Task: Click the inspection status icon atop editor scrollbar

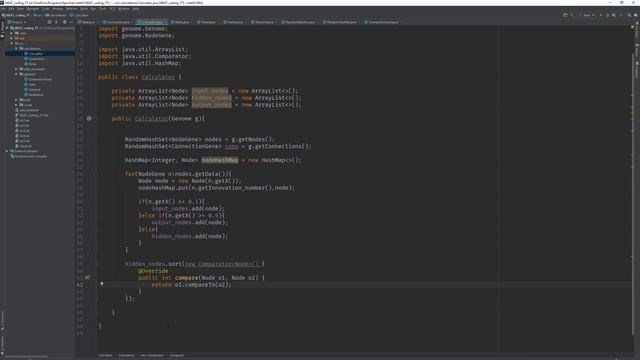Action: pos(632,28)
